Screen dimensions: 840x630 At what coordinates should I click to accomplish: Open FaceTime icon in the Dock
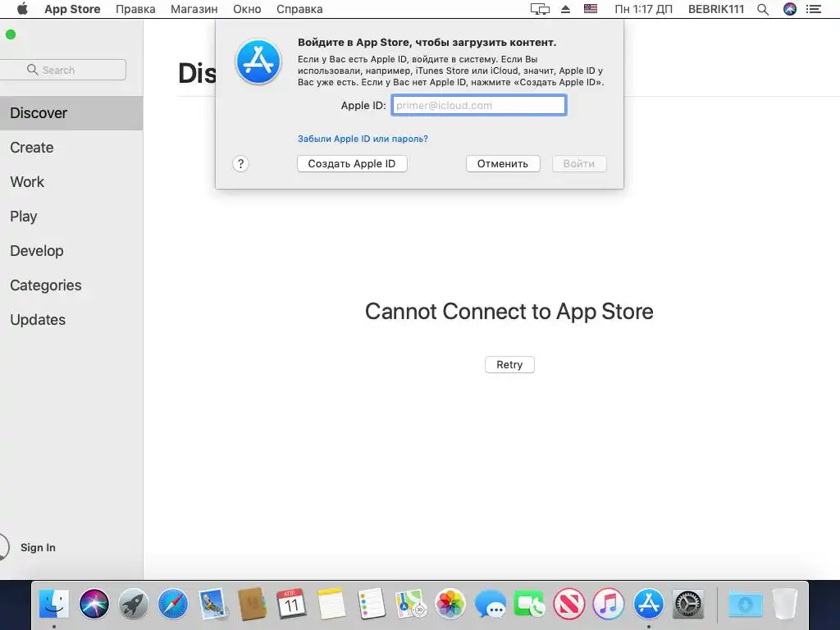tap(529, 604)
